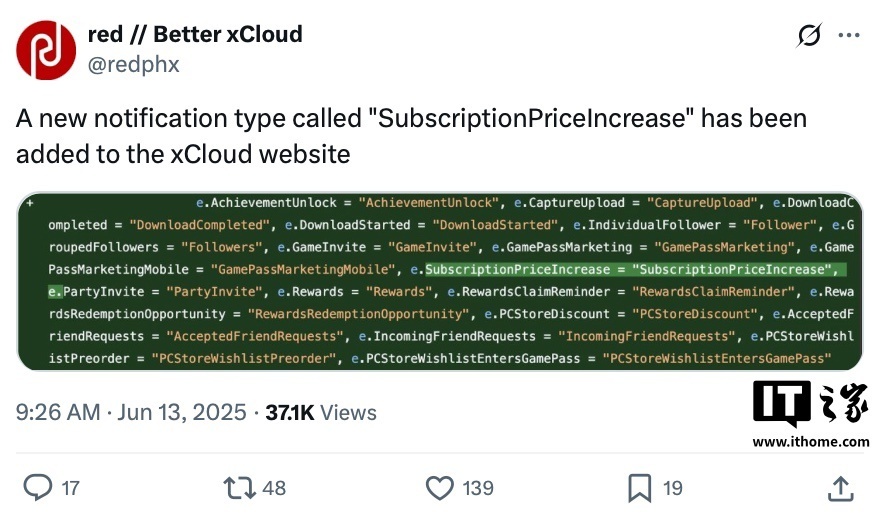Viewport: 884px width, 518px height.
Task: Click the highlighted SubscriptionPriceIncrease code line
Action: 630,269
